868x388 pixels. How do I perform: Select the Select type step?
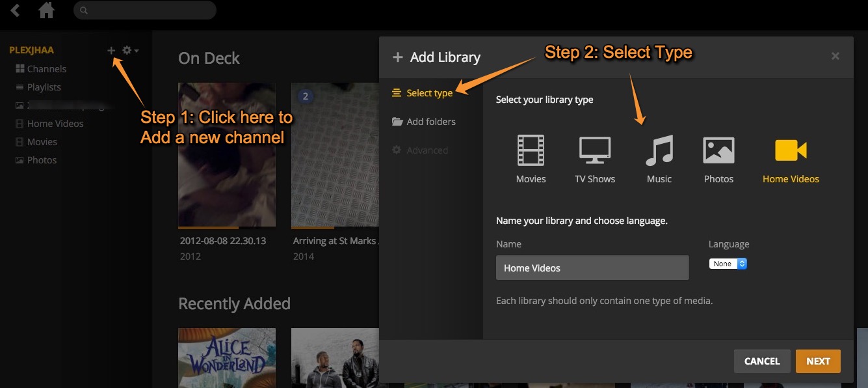click(429, 92)
